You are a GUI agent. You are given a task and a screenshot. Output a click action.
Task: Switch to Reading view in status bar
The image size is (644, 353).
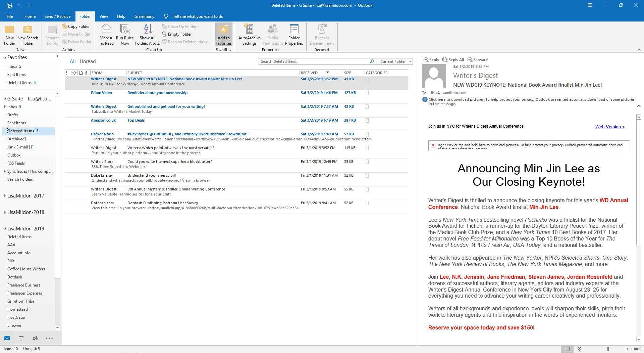[580, 349]
